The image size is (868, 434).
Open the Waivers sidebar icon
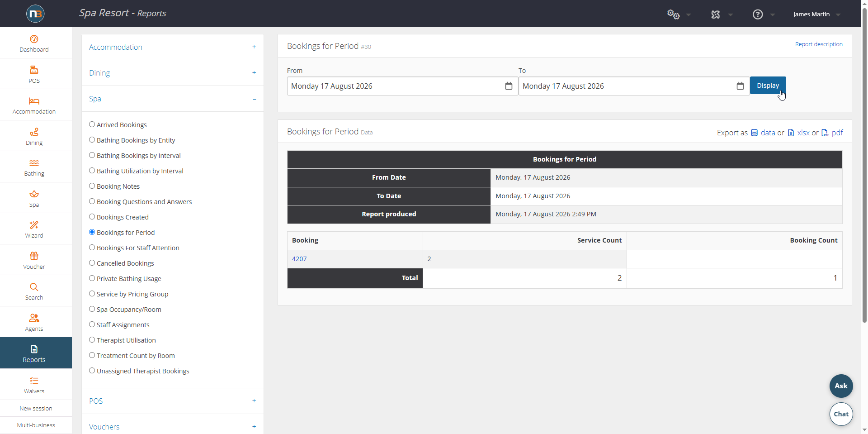[34, 381]
